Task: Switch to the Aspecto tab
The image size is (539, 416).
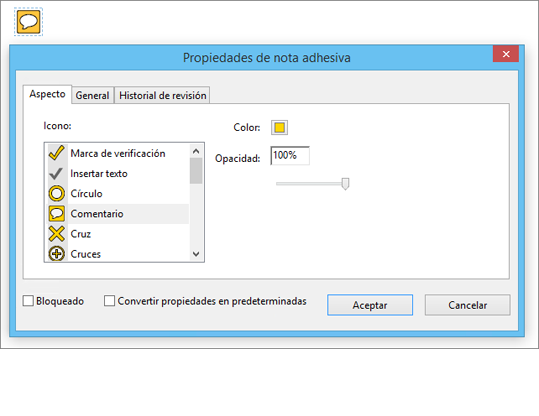Action: pos(47,94)
